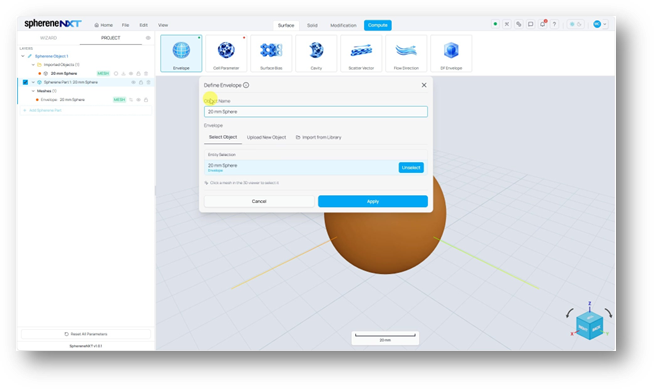Collapse the Imported Objects folder
The height and width of the screenshot is (390, 654).
33,65
